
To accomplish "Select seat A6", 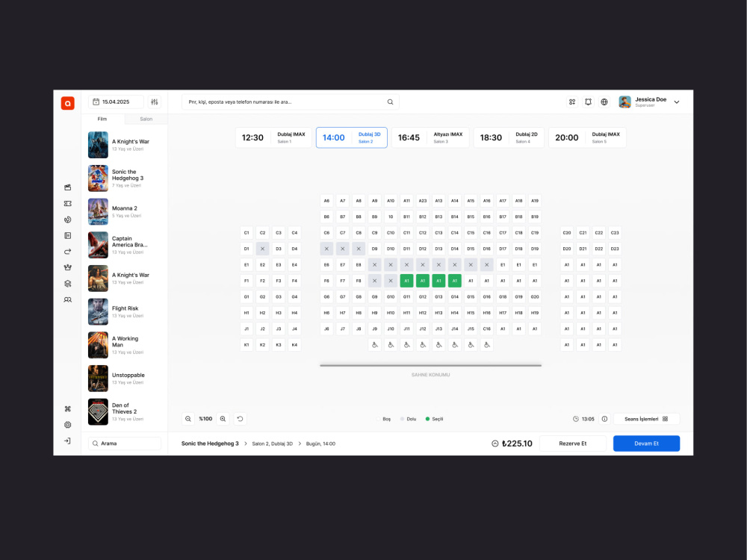I will 326,201.
